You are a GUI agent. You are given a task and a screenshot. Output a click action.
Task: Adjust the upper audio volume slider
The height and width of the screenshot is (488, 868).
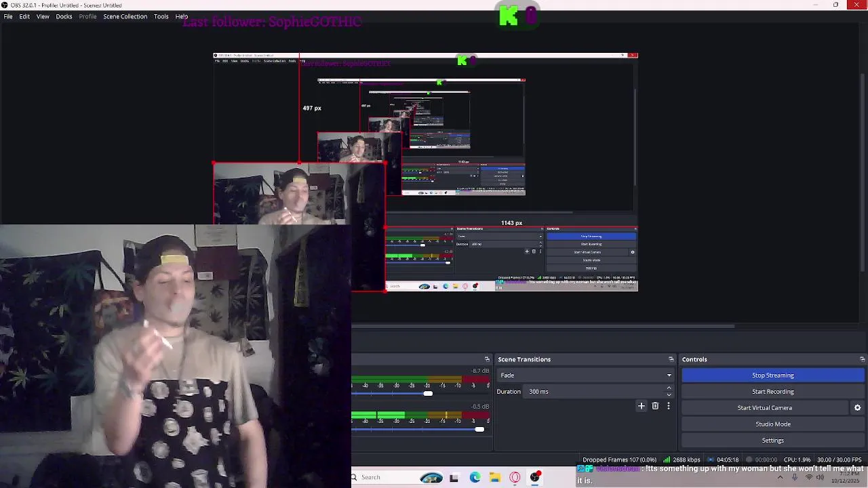pyautogui.click(x=428, y=393)
